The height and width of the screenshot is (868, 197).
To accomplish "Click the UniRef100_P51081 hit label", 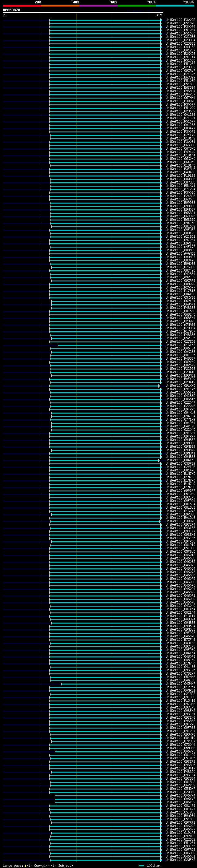I will [180, 843].
